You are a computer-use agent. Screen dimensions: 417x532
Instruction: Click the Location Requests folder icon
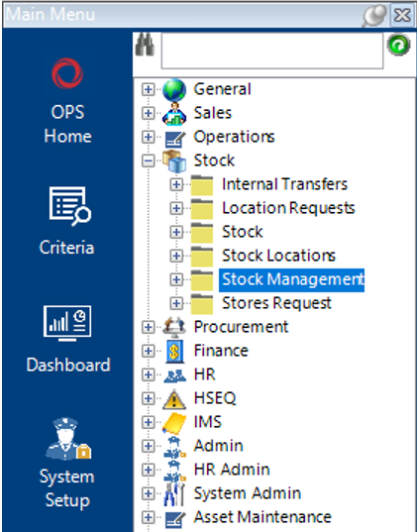(202, 209)
